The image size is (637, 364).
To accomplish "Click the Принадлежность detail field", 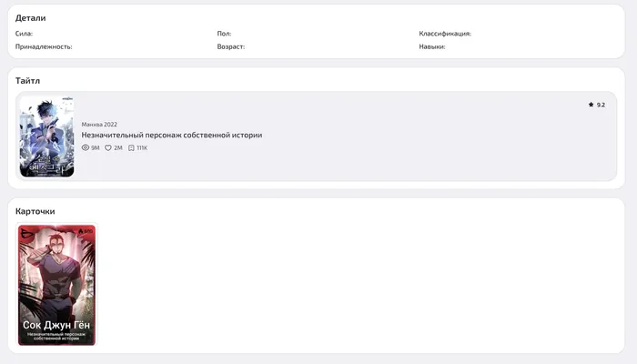I will (x=44, y=46).
